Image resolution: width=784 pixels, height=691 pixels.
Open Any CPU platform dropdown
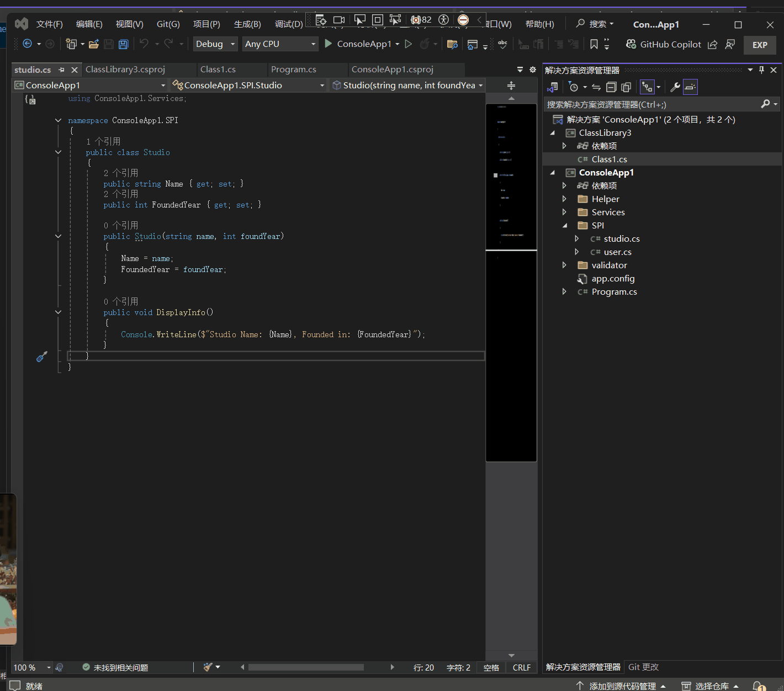coord(280,44)
